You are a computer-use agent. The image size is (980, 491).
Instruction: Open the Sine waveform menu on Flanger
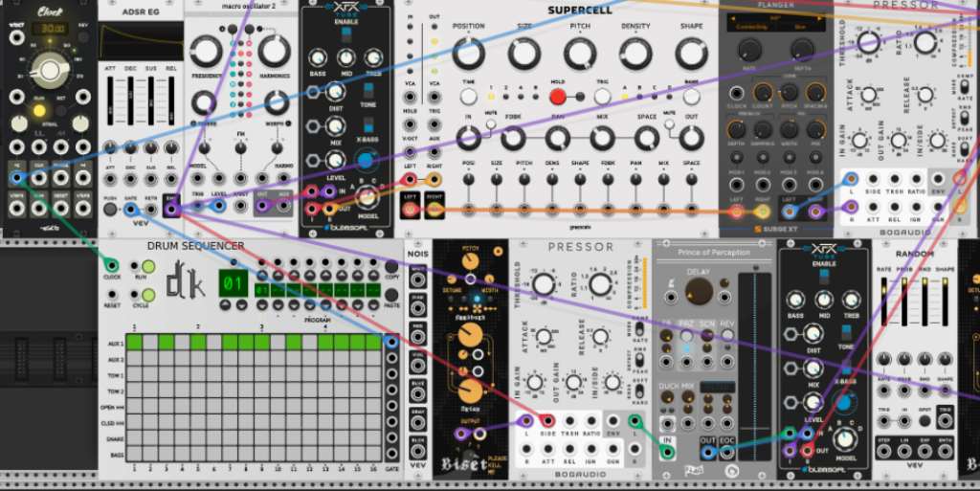[x=802, y=28]
